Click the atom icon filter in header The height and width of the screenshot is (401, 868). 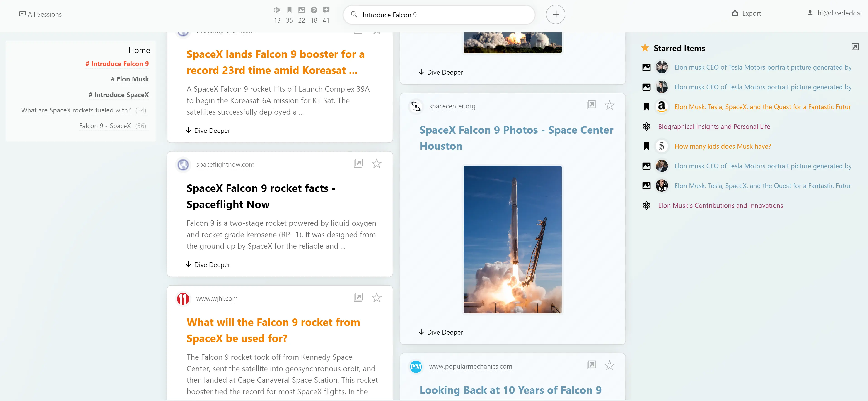[277, 10]
